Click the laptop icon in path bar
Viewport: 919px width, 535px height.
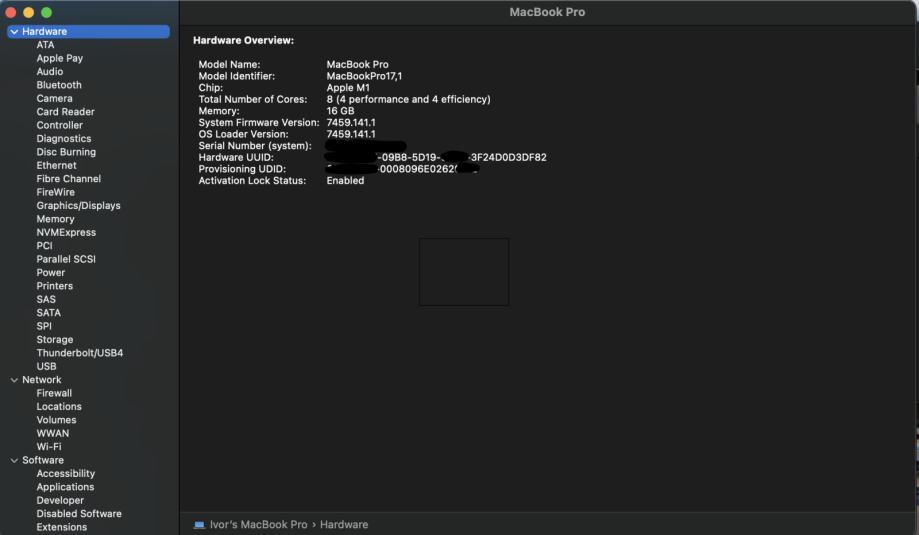pos(199,525)
